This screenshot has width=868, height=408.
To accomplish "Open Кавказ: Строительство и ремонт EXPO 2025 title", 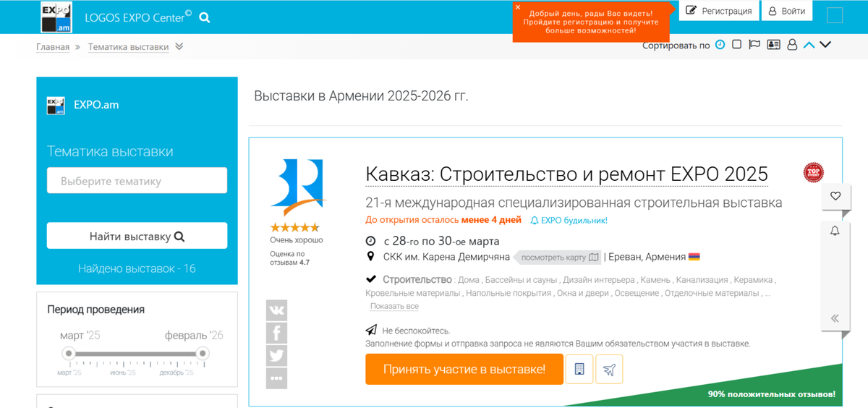I will 566,174.
